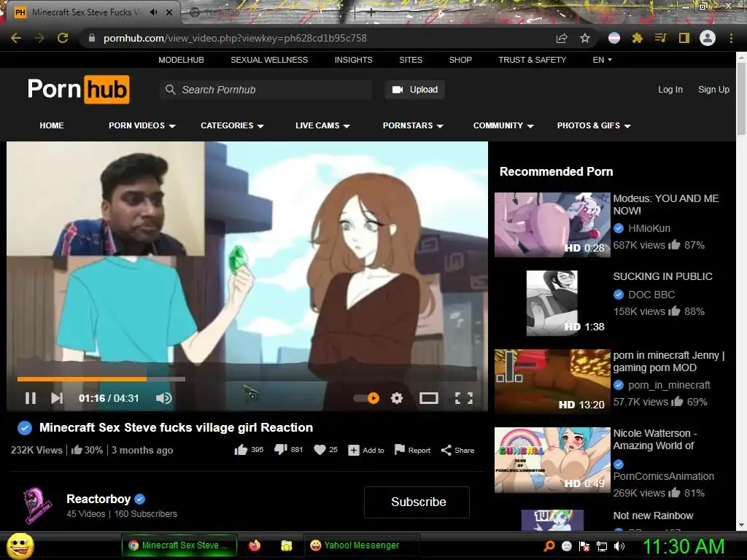Dislike the video with thumbs-down 881
Screen dimensions: 747x560
click(281, 450)
